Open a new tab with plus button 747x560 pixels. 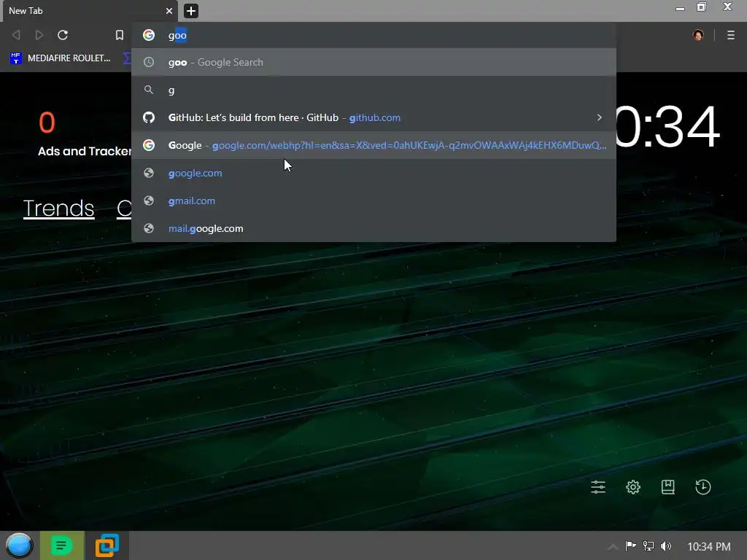click(191, 10)
